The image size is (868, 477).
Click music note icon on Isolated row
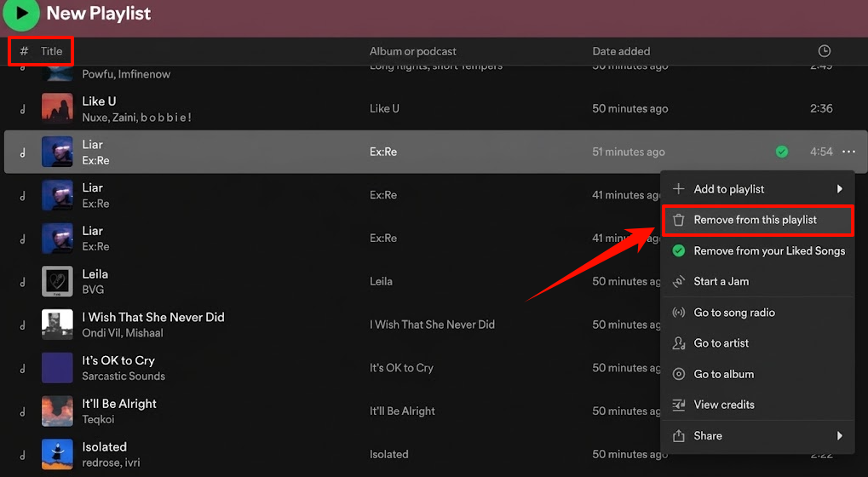[x=23, y=454]
